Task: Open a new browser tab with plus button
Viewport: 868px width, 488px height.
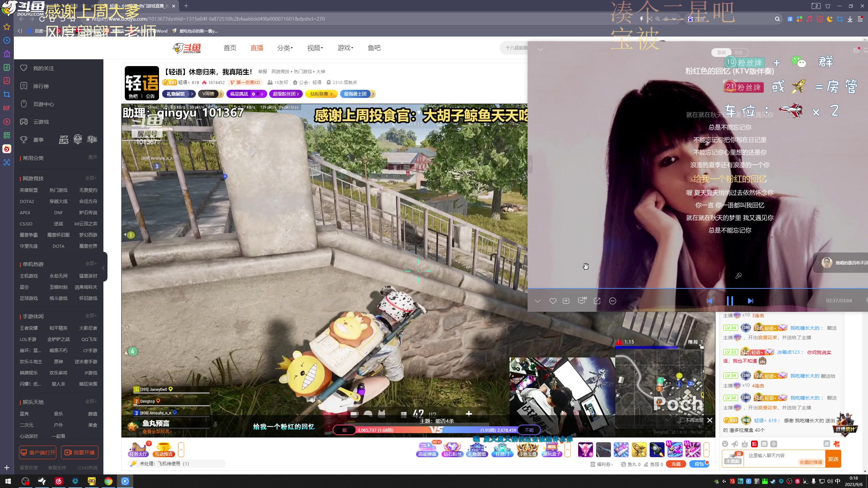Action: click(186, 6)
